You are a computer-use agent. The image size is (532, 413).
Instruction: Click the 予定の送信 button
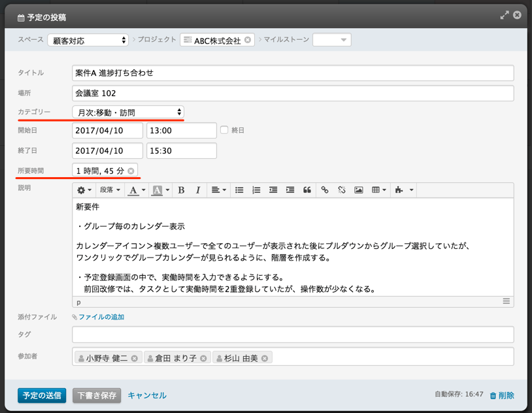[x=42, y=395]
